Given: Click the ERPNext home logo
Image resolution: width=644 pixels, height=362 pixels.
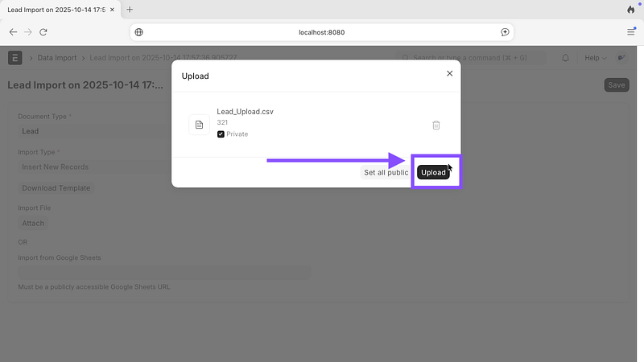Looking at the screenshot, I should pos(15,58).
